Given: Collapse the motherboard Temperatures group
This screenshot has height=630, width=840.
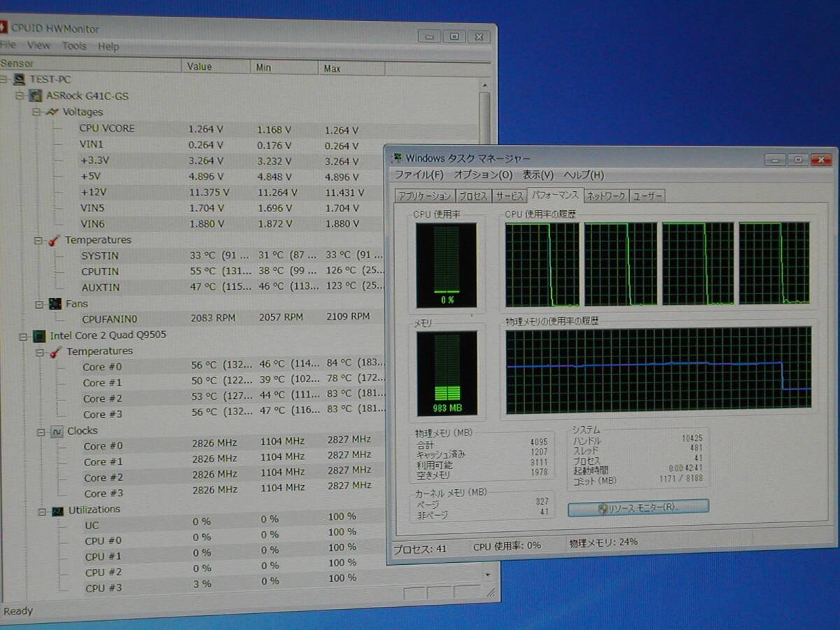Looking at the screenshot, I should click(x=38, y=240).
